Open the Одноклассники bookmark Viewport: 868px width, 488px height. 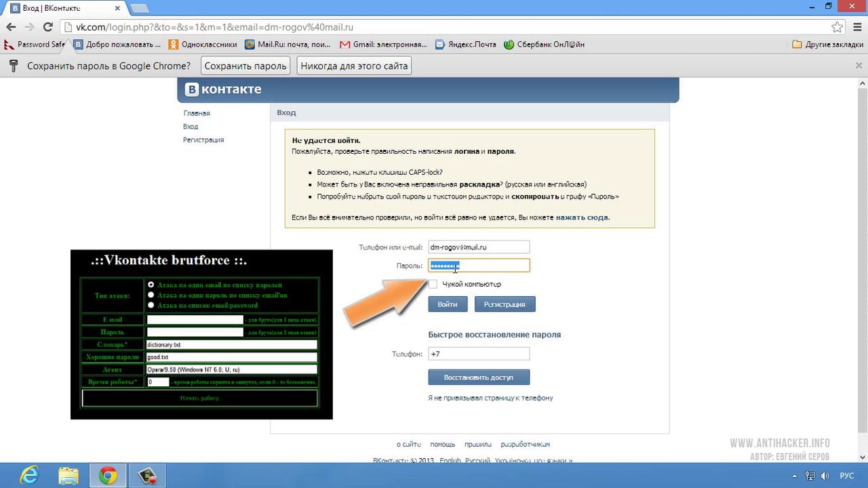pos(203,45)
